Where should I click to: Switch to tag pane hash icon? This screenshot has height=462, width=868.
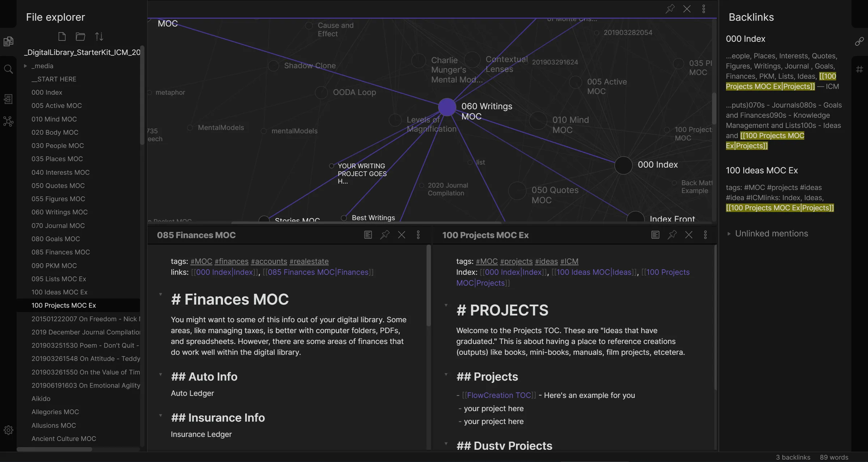860,69
